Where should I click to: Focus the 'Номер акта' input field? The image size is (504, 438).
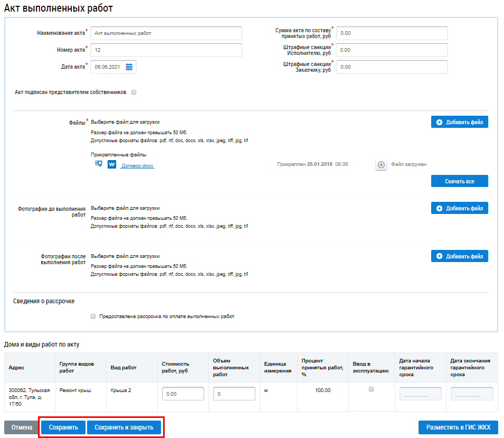(x=166, y=50)
